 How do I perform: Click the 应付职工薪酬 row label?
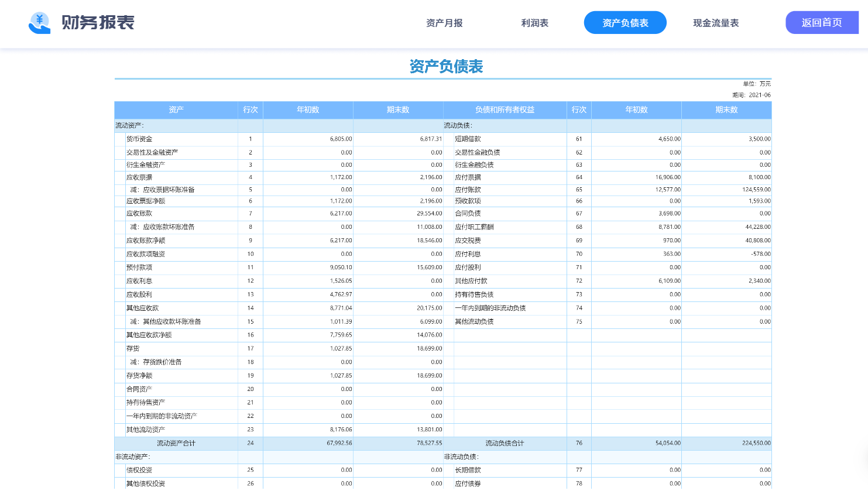pyautogui.click(x=474, y=227)
